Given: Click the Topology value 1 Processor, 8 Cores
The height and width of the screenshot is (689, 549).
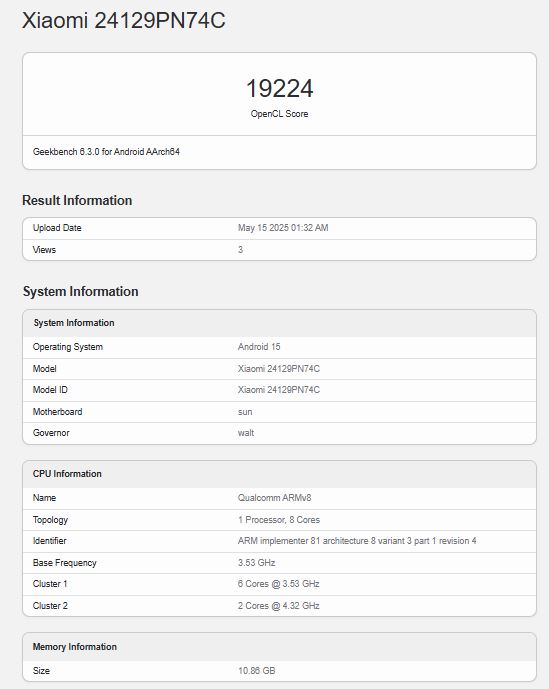Looking at the screenshot, I should coord(279,520).
